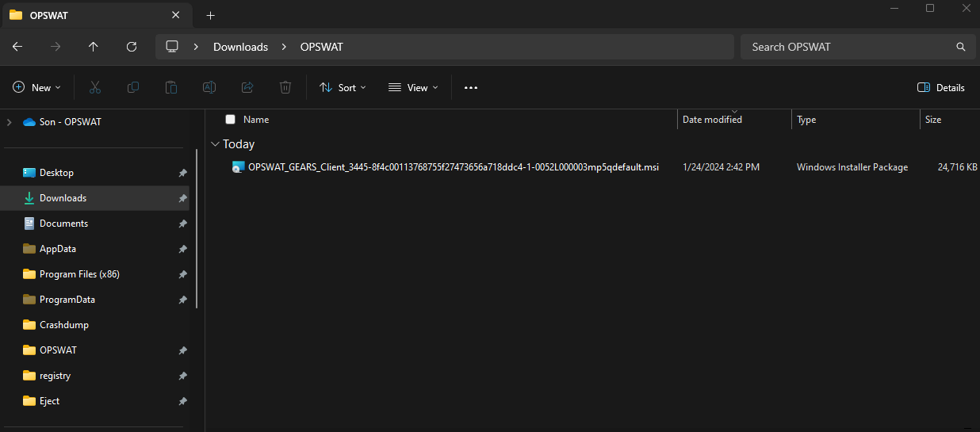
Task: Go back with the Back arrow
Action: (x=17, y=47)
